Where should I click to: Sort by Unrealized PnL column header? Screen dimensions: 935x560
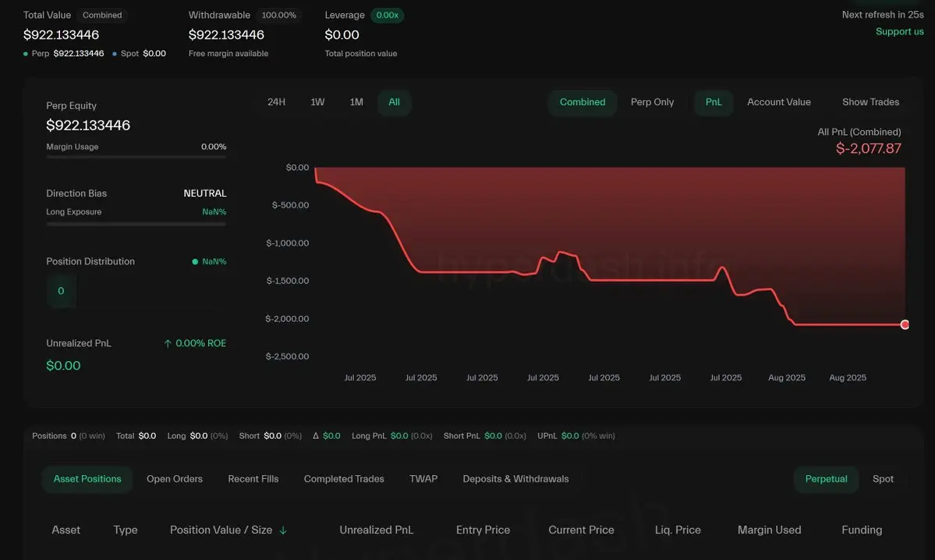click(x=377, y=530)
